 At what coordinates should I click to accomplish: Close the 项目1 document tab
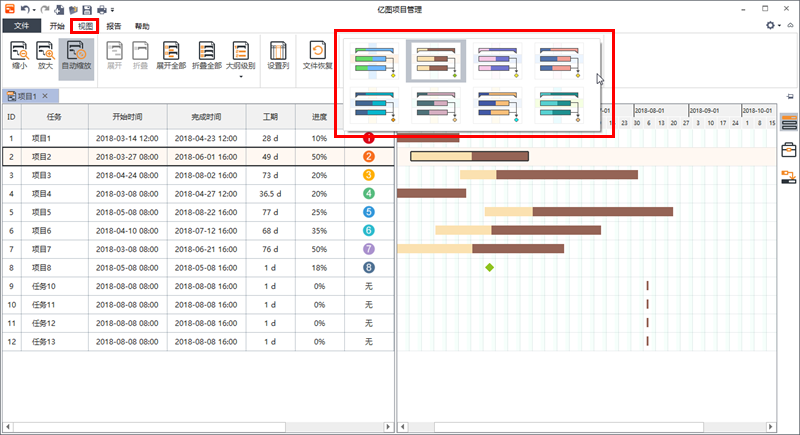click(45, 96)
